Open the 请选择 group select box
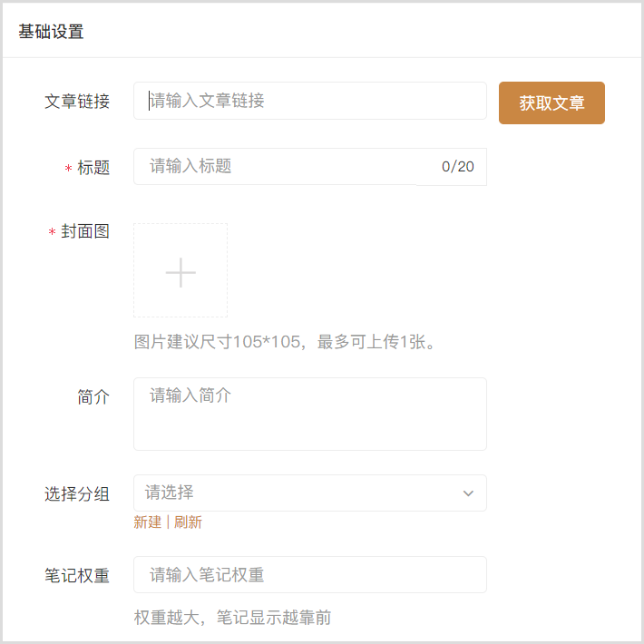This screenshot has width=644, height=644. click(x=299, y=493)
